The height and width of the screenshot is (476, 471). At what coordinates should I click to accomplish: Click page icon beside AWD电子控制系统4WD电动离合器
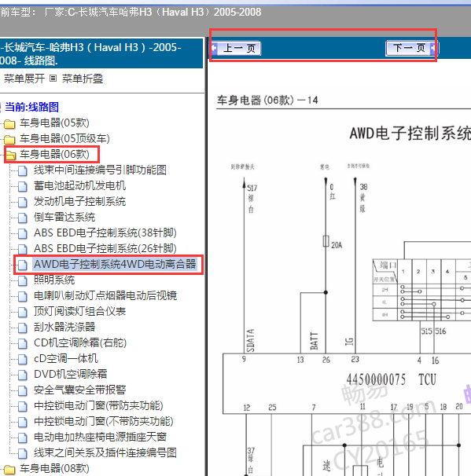click(x=23, y=265)
